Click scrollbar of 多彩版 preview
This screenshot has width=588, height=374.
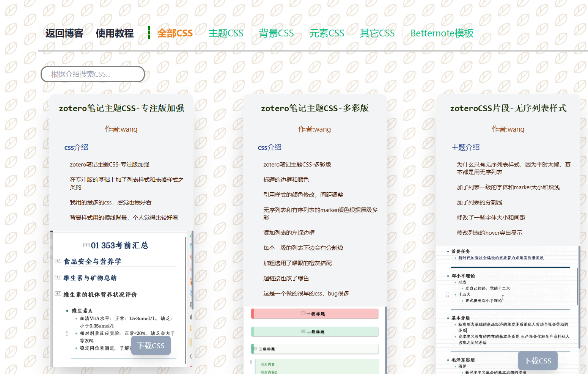[386, 340]
